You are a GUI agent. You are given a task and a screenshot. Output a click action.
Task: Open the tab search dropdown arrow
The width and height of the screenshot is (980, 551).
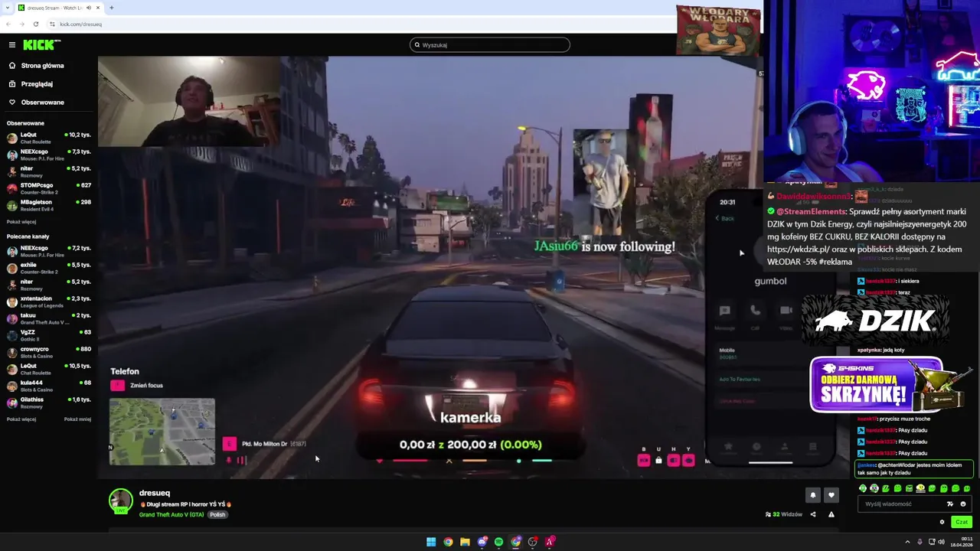[8, 8]
